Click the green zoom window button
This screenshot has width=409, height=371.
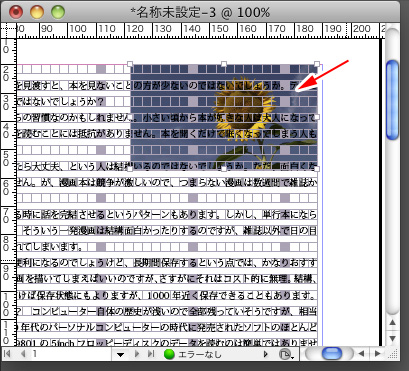(58, 12)
